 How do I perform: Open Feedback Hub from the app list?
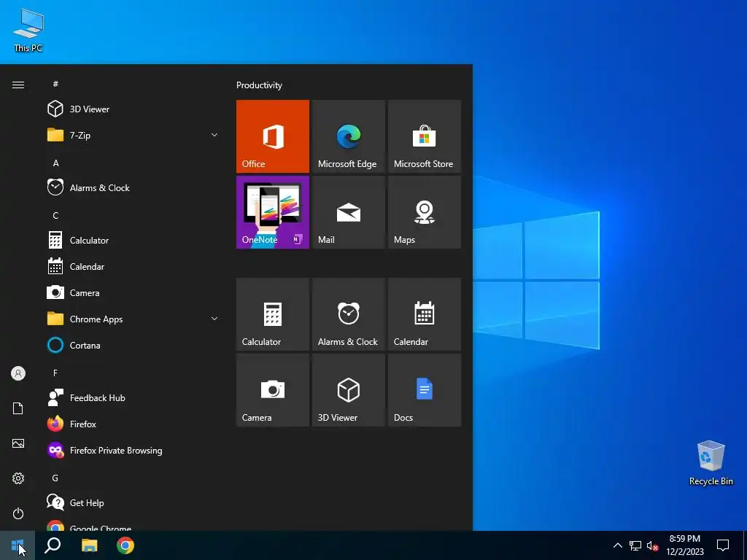pos(133,397)
